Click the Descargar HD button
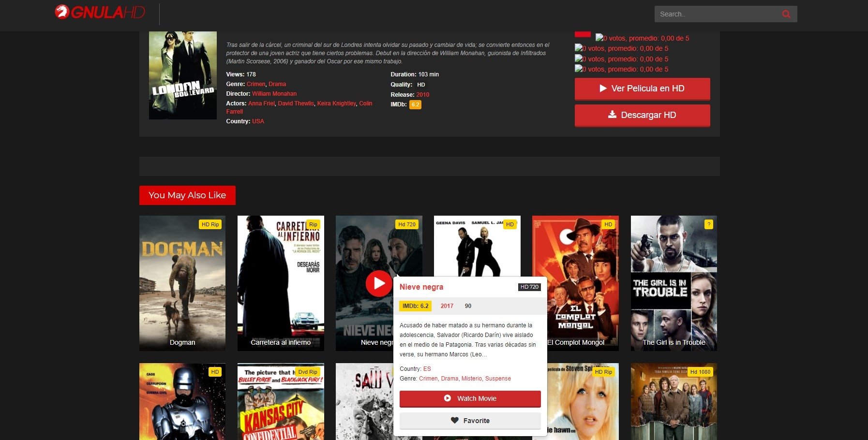 642,115
